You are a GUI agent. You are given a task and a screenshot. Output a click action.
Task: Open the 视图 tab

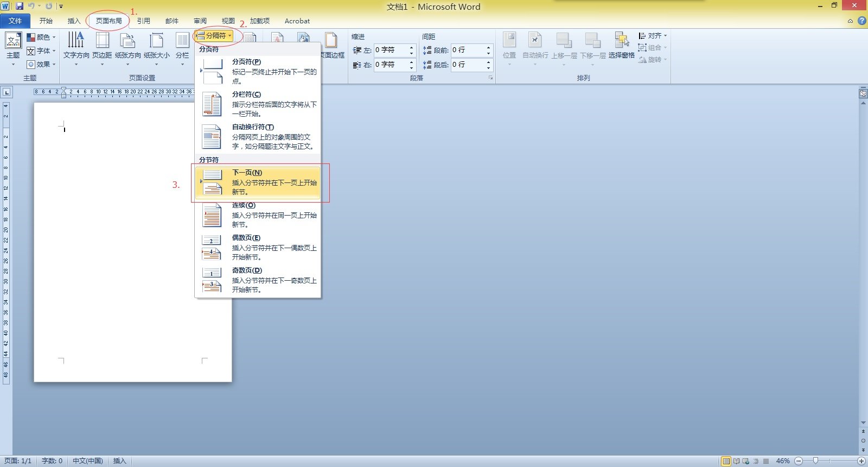click(228, 21)
